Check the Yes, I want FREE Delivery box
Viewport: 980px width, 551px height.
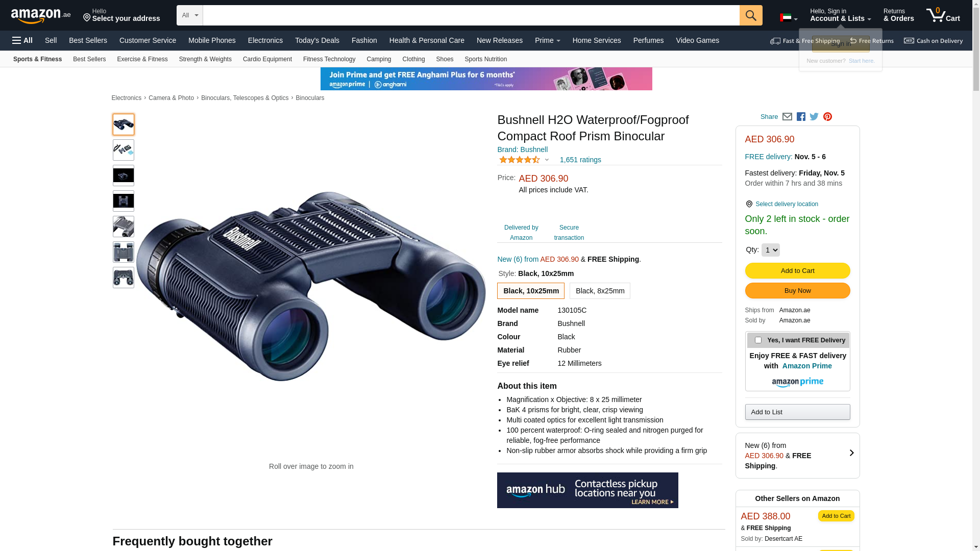coord(758,340)
